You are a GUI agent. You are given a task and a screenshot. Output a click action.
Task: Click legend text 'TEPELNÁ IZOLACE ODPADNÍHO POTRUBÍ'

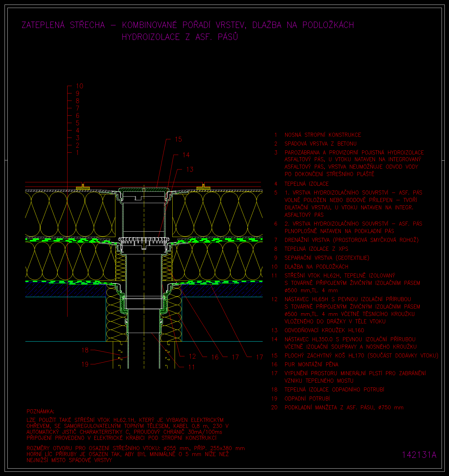(334, 389)
